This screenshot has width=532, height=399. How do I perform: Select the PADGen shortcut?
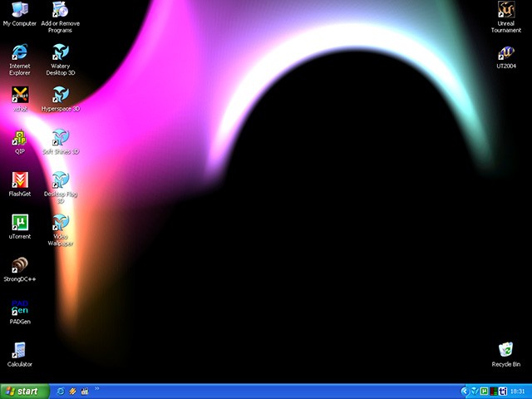click(20, 313)
